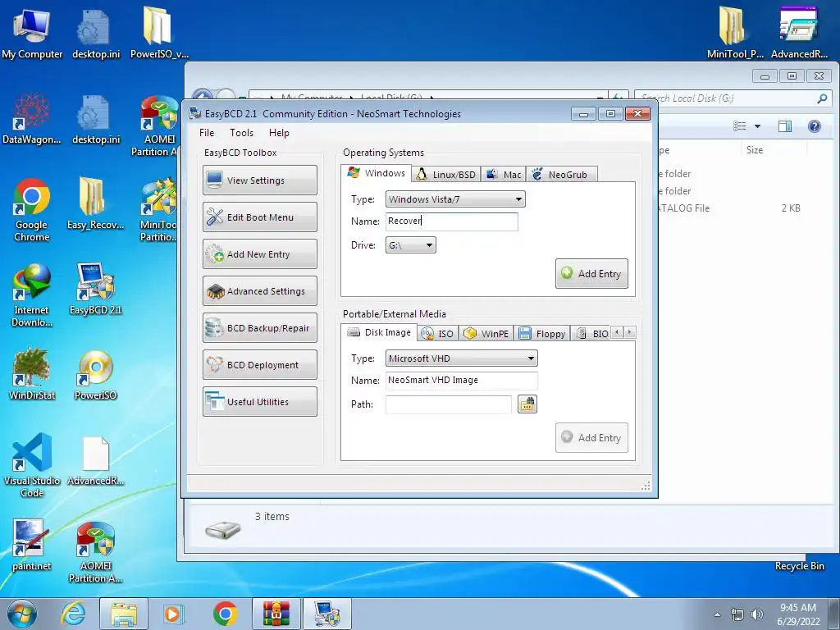
Task: Toggle preview pane in Explorer window
Action: click(x=785, y=126)
